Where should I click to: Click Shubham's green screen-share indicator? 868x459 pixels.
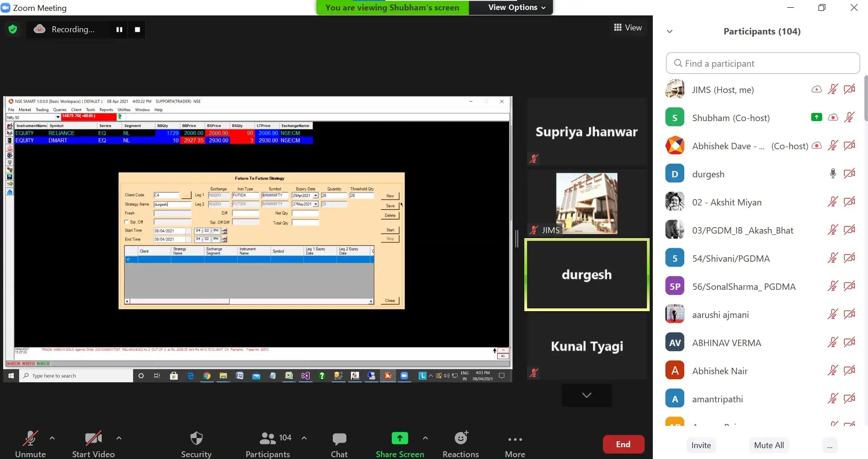pyautogui.click(x=816, y=117)
